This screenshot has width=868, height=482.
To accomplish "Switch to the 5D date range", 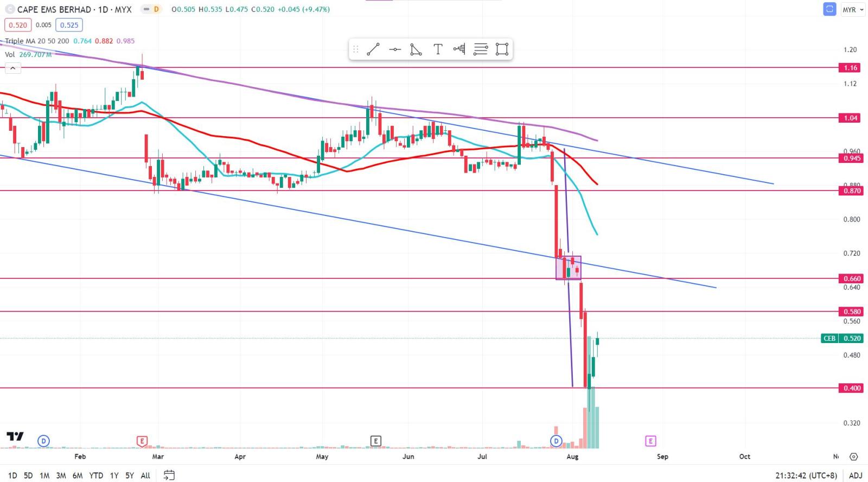I will click(x=28, y=475).
